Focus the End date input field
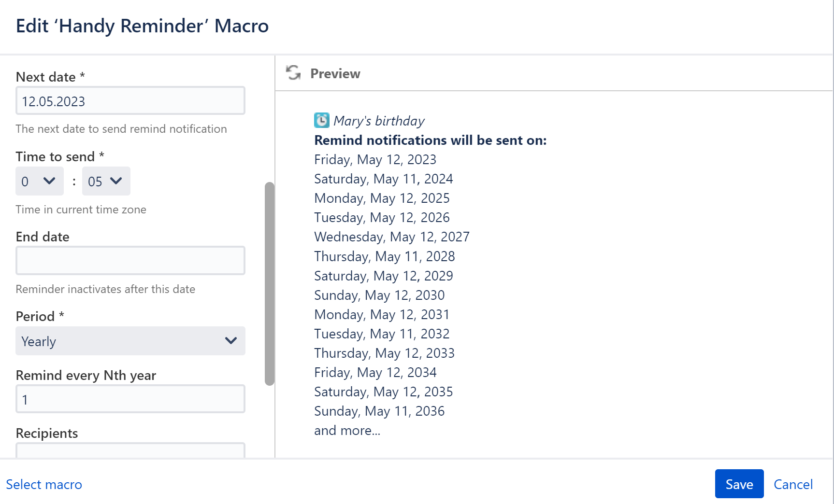 click(130, 261)
